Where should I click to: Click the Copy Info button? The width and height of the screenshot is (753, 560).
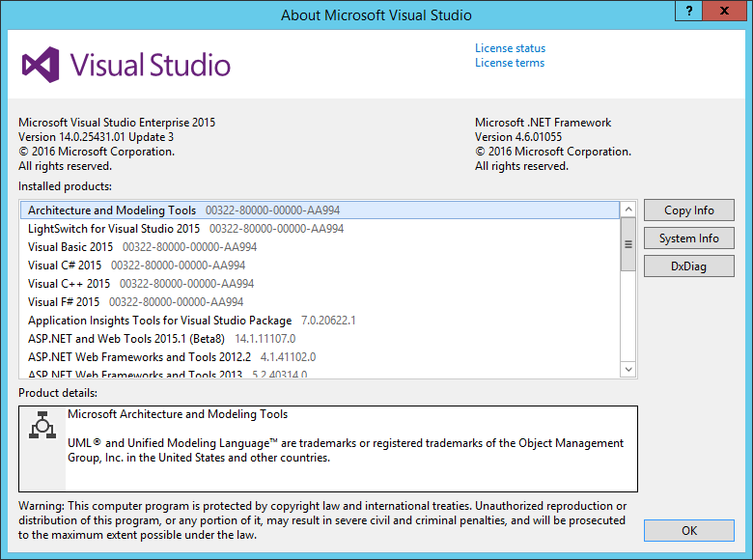(x=688, y=210)
